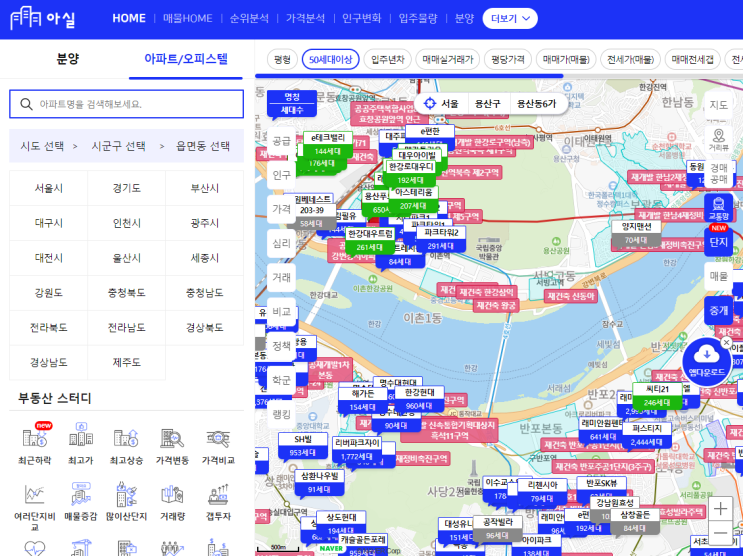The height and width of the screenshot is (556, 743).
Task: Zoom out the map with minus
Action: [x=720, y=533]
